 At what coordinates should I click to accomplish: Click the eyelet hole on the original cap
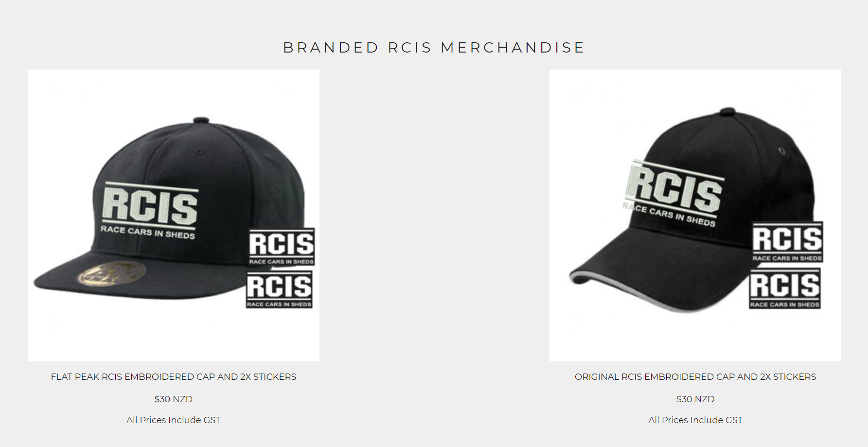[781, 151]
